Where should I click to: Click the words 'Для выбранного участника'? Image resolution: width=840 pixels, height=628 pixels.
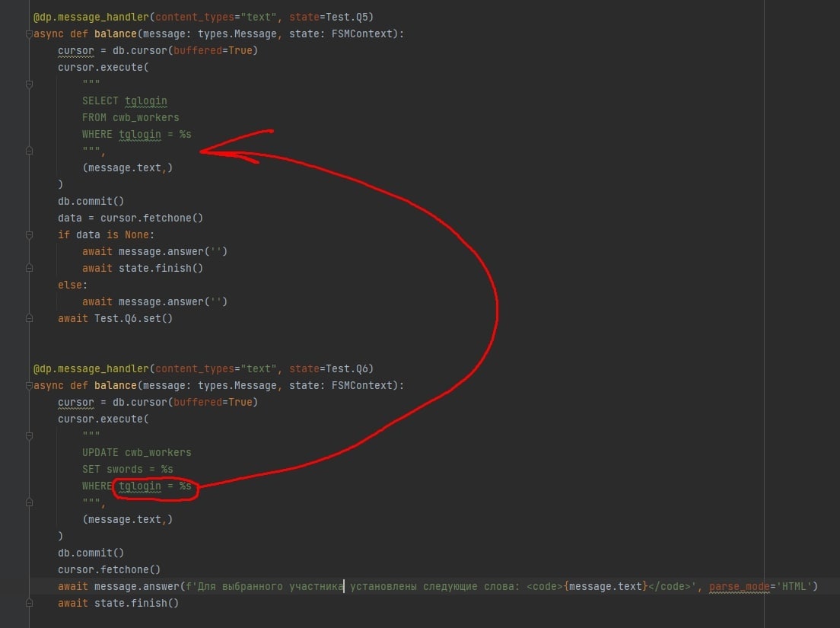pos(271,586)
